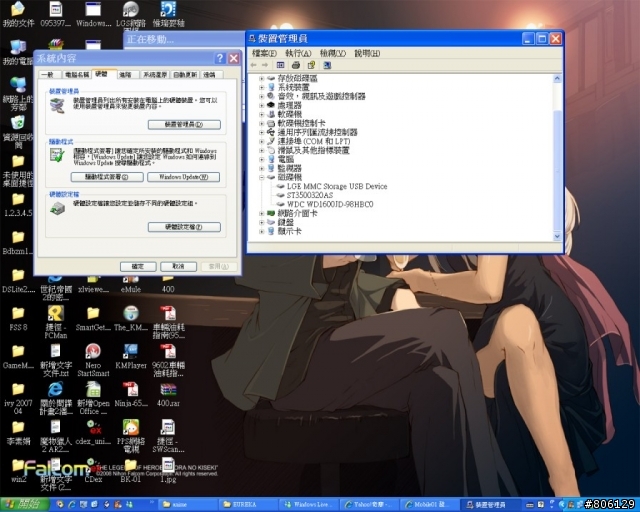Select the LGE MMC Storage USB Device entry
This screenshot has width=640, height=512.
pos(337,186)
